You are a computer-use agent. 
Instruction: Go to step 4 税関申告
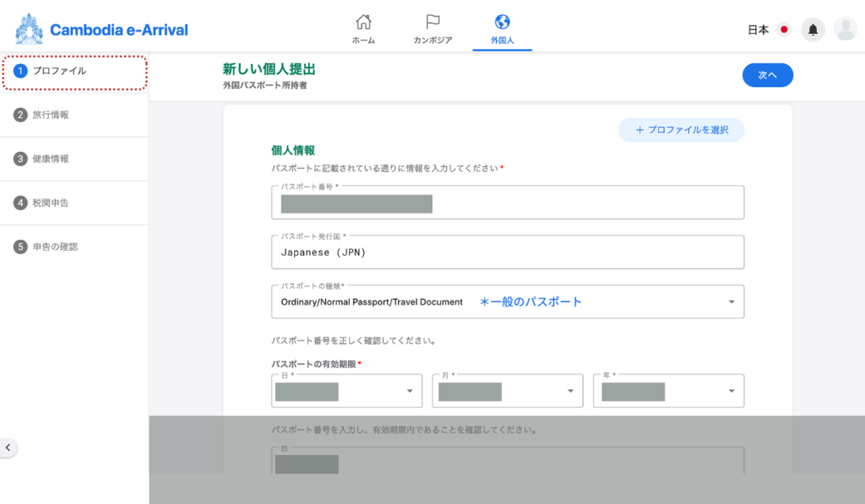[74, 203]
